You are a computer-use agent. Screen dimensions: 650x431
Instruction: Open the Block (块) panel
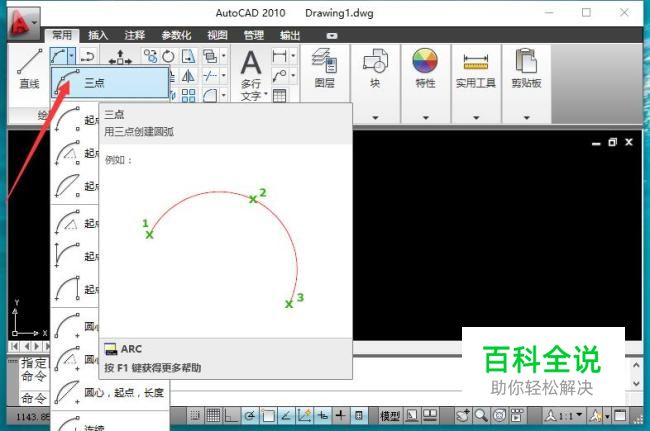(375, 68)
